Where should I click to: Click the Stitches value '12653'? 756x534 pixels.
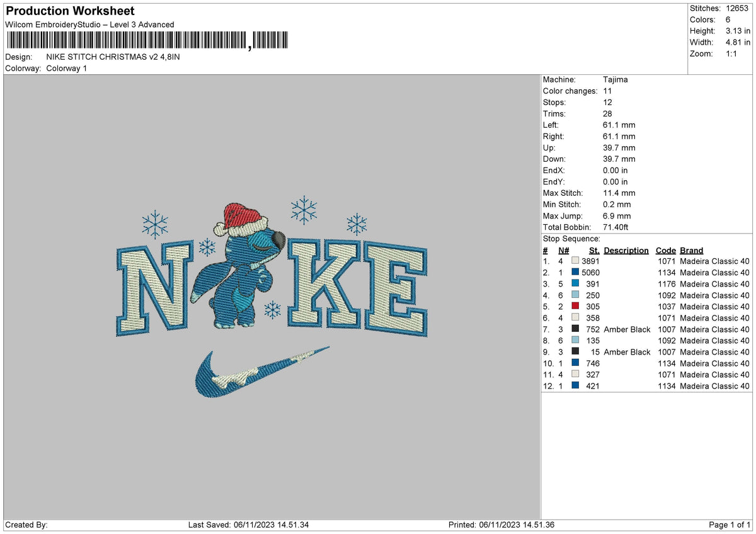pyautogui.click(x=738, y=8)
